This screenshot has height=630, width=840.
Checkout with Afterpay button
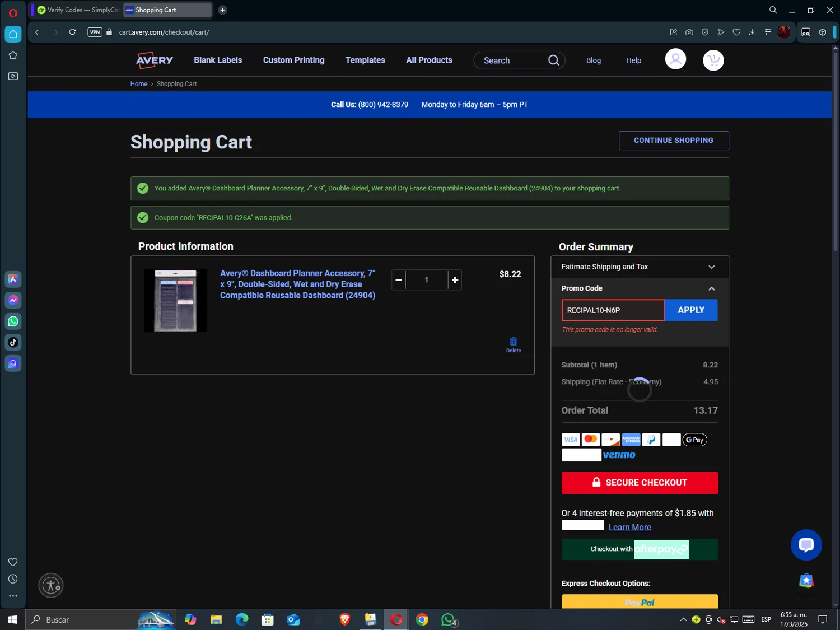click(640, 549)
